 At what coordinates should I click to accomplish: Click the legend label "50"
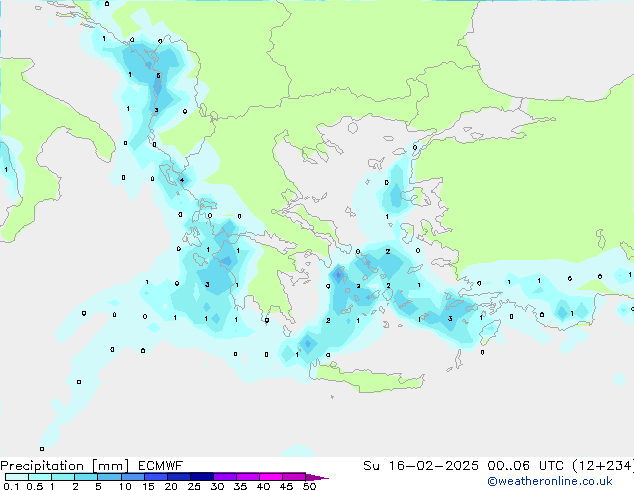tap(309, 486)
